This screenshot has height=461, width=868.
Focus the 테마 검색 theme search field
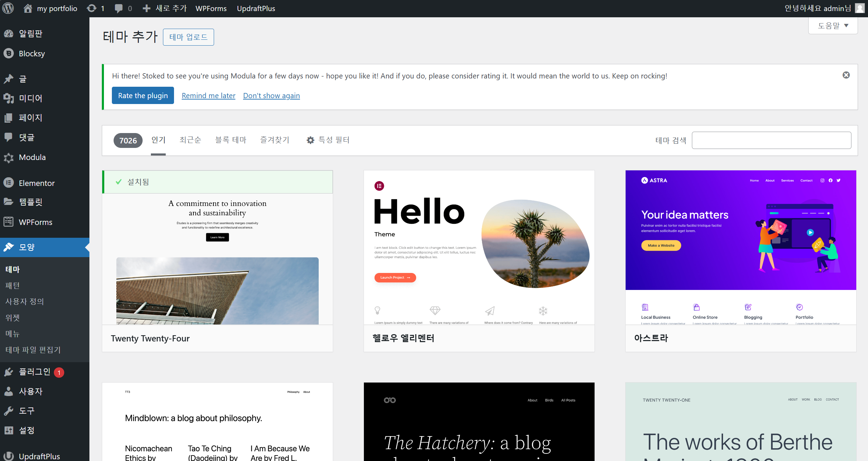[771, 140]
